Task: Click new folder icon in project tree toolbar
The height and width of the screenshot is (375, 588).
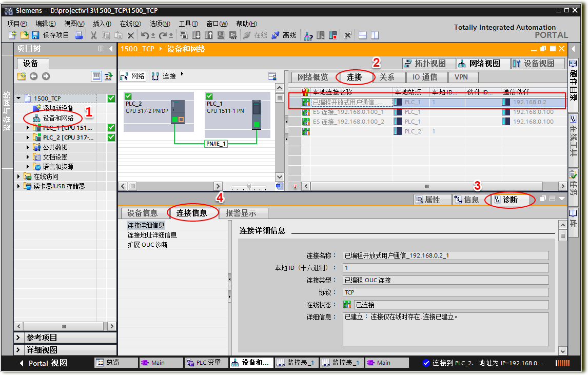Action: 22,76
